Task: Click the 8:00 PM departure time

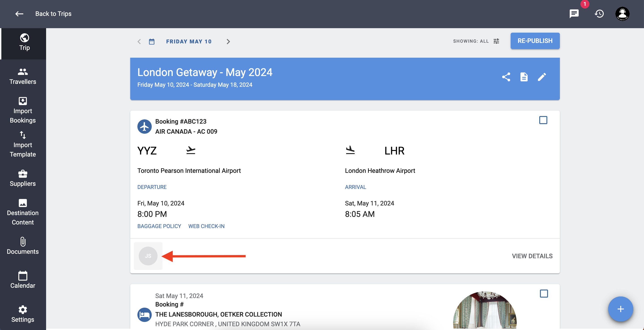Action: [x=152, y=214]
